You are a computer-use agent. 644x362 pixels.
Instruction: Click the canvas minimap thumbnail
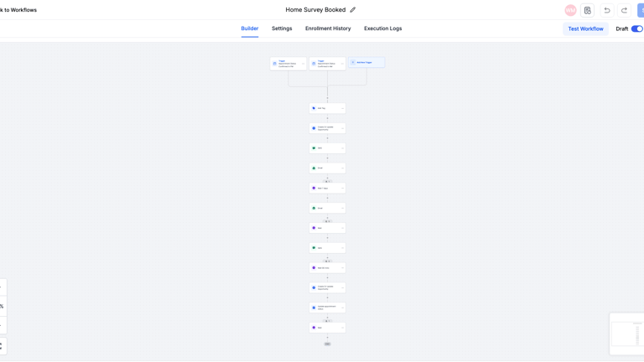pos(626,334)
